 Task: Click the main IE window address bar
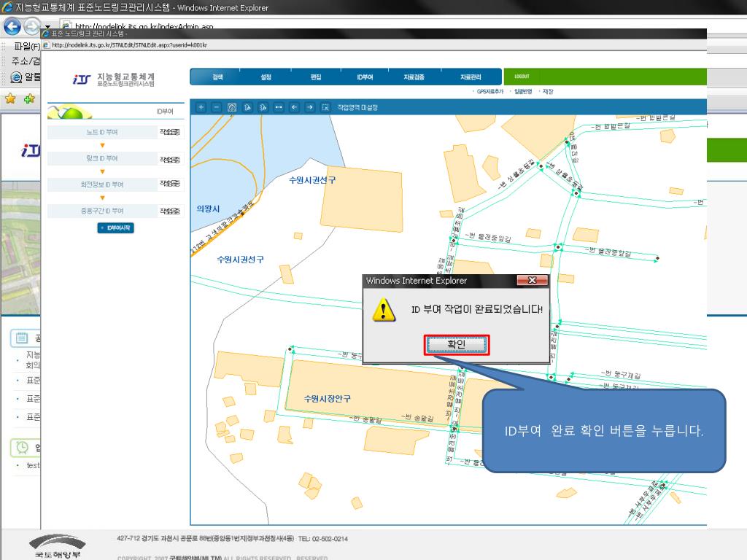(x=143, y=26)
